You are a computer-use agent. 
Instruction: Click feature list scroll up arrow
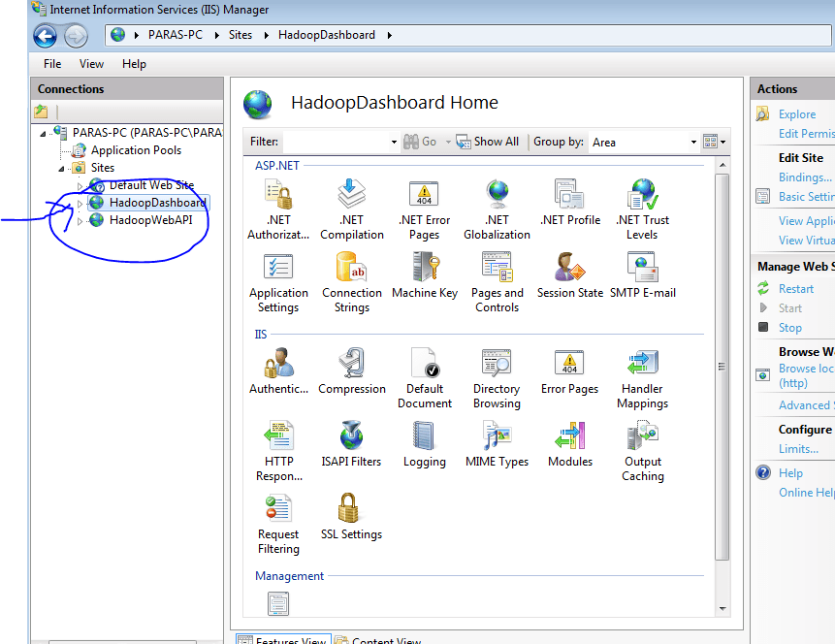(x=723, y=165)
